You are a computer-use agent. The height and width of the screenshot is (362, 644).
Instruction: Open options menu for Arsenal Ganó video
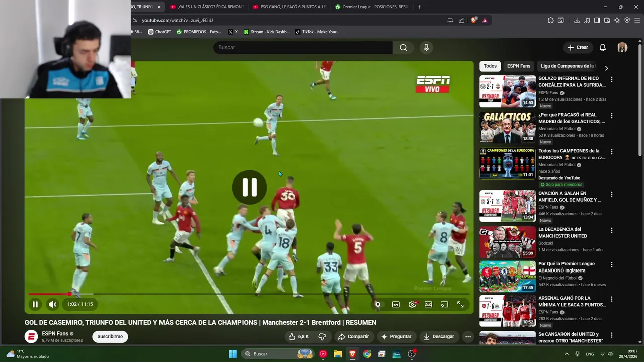612,299
